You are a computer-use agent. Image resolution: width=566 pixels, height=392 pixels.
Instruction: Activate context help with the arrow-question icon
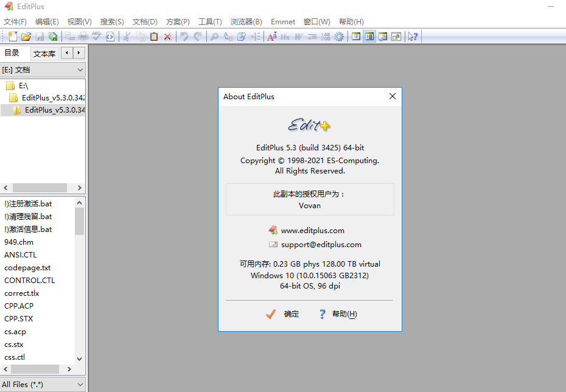coord(413,37)
